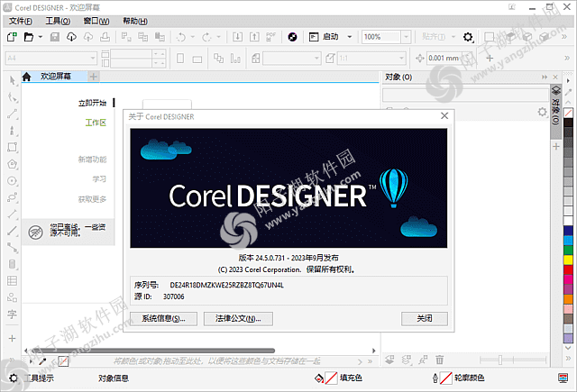Click the Redo arrow icon
Screen dimensions: 577x392
[x=206, y=37]
